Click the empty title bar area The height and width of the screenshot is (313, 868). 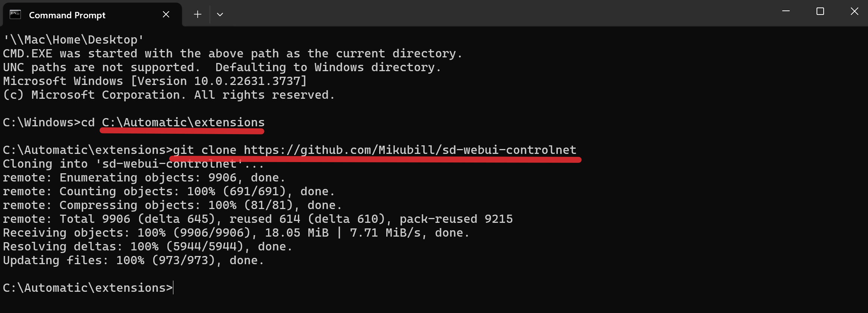pyautogui.click(x=485, y=13)
